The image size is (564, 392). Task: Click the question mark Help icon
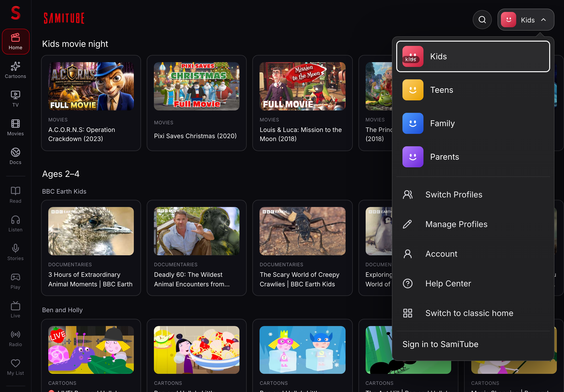(408, 283)
